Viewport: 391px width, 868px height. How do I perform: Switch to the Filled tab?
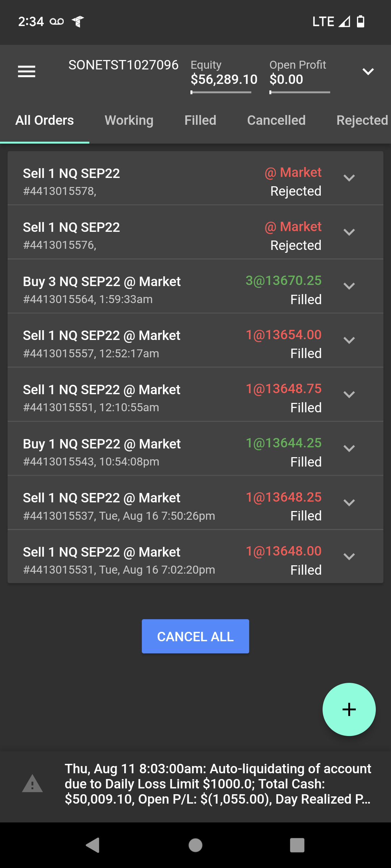click(x=200, y=120)
